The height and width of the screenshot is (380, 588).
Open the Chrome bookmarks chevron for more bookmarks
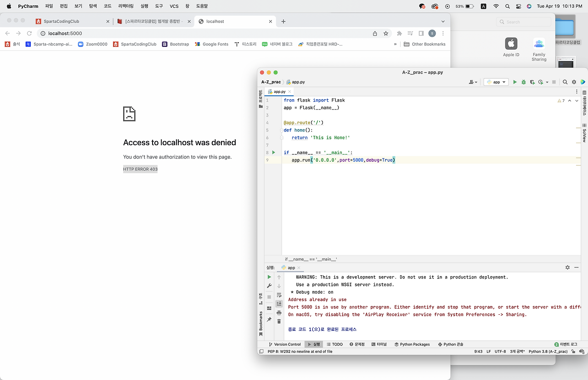point(395,44)
